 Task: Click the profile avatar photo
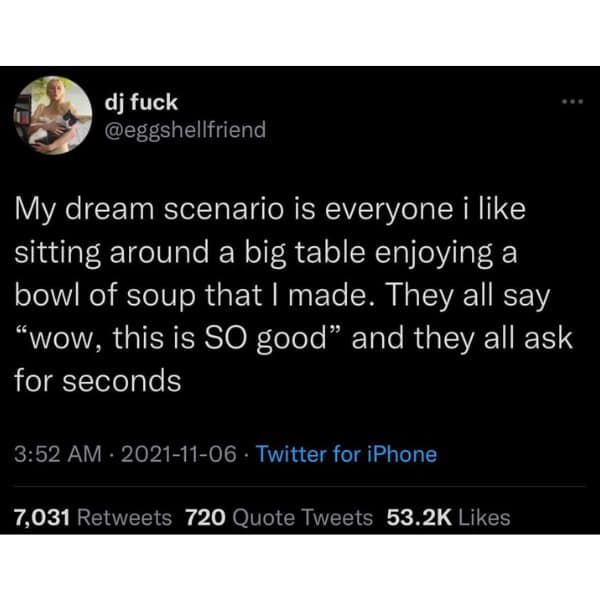click(x=51, y=116)
